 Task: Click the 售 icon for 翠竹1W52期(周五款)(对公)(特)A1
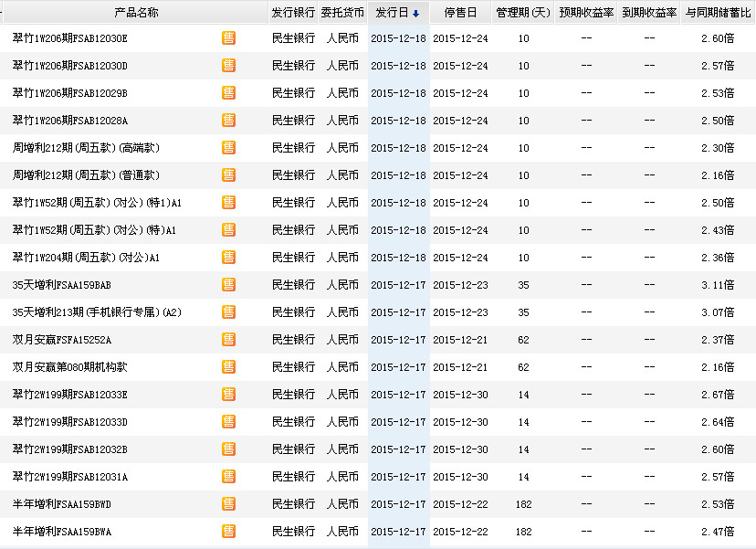(228, 230)
